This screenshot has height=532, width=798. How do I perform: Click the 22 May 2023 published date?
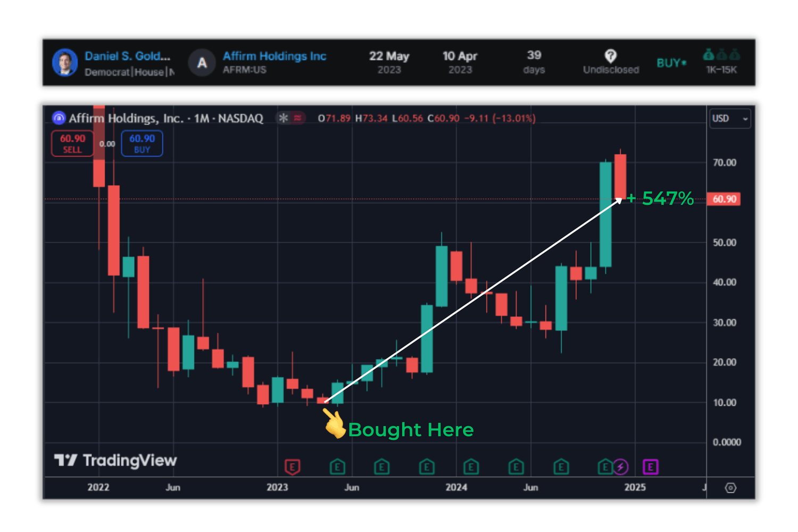pyautogui.click(x=389, y=62)
